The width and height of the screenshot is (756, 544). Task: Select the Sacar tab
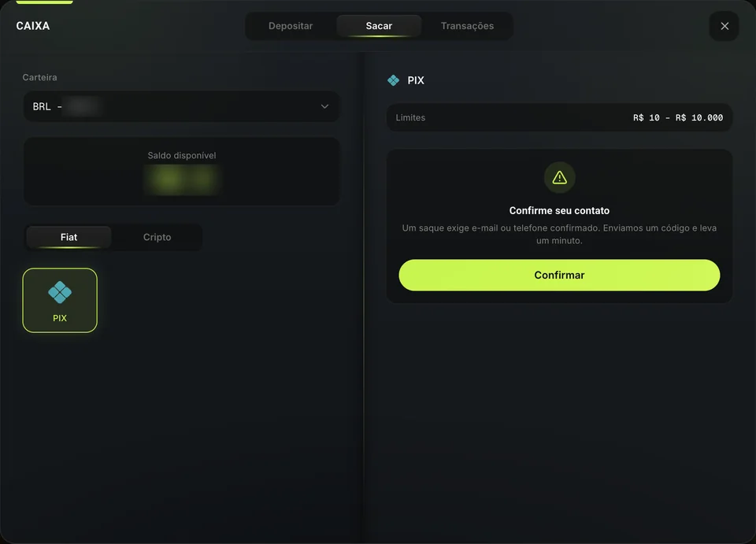click(379, 26)
